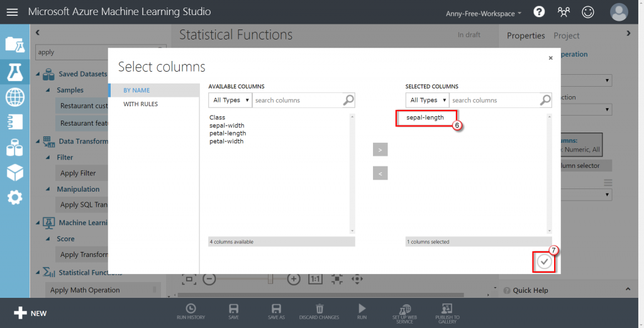Select the BY NAME tab
Screen dimensions: 644x328
coord(154,90)
